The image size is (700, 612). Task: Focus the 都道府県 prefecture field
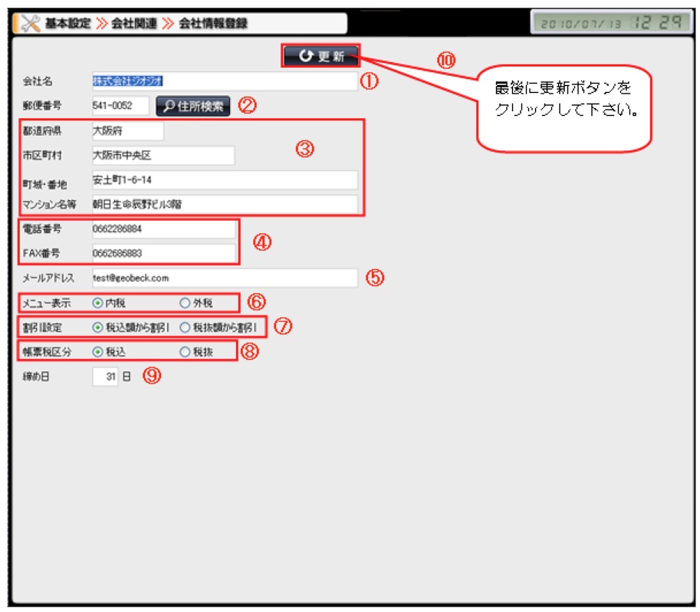coord(127,131)
